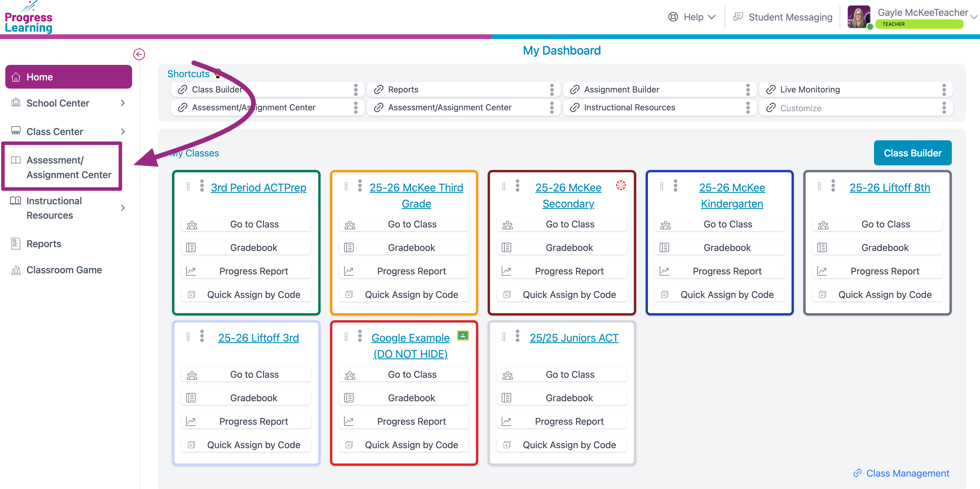The image size is (980, 489).
Task: Open the Class Management link
Action: 907,473
